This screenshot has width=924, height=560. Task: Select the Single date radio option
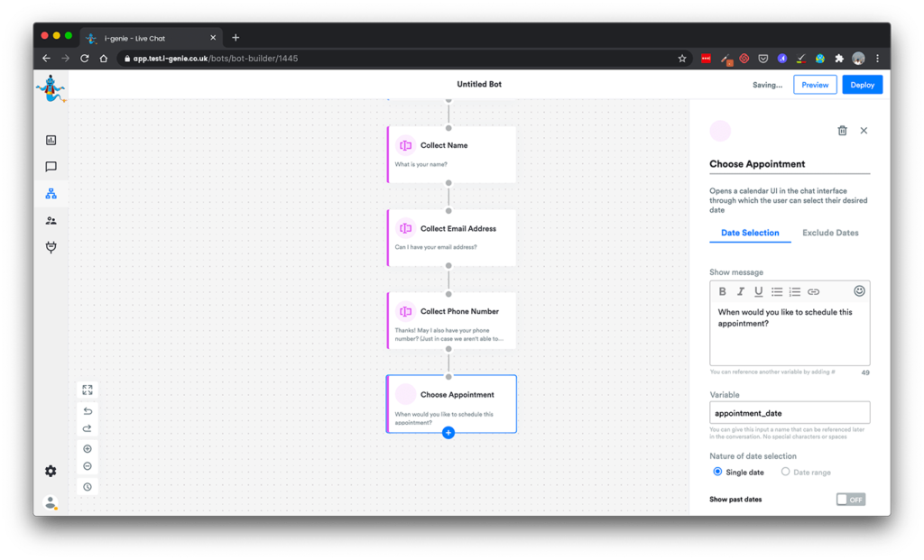point(718,472)
